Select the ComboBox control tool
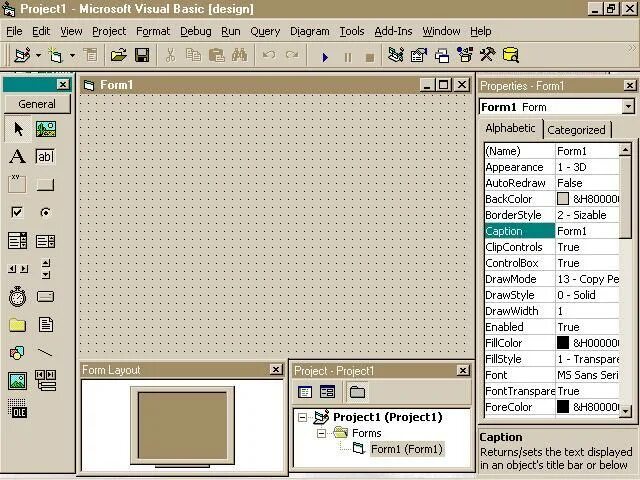 pos(18,241)
